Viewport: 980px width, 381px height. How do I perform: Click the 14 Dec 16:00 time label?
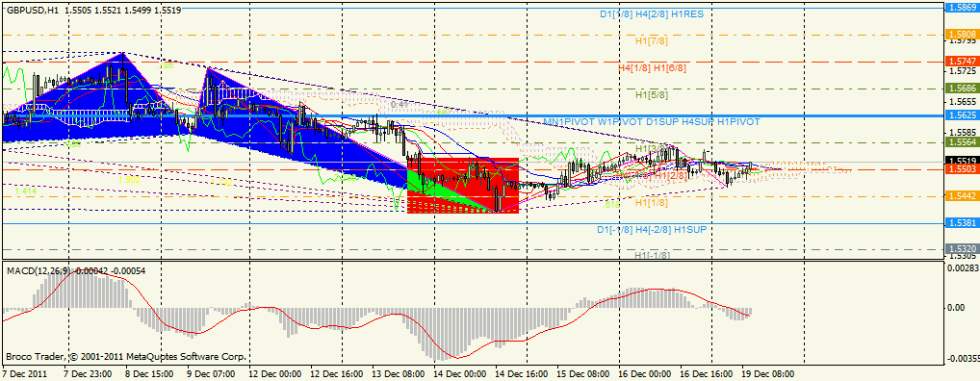tap(521, 373)
